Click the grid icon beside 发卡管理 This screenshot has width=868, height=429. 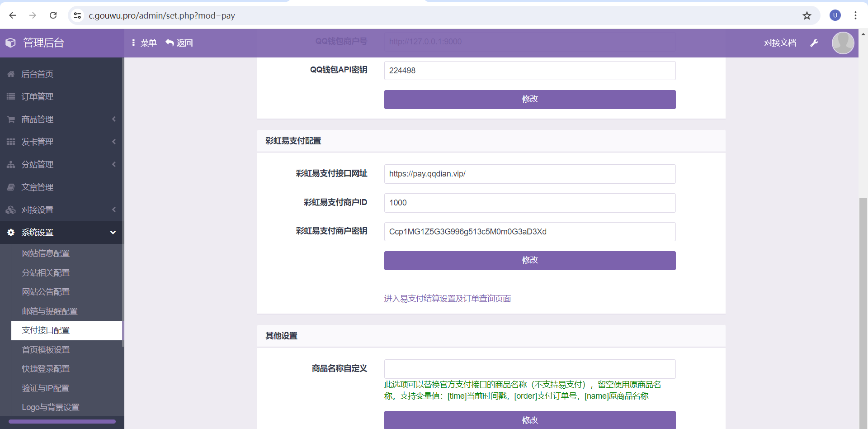11,142
